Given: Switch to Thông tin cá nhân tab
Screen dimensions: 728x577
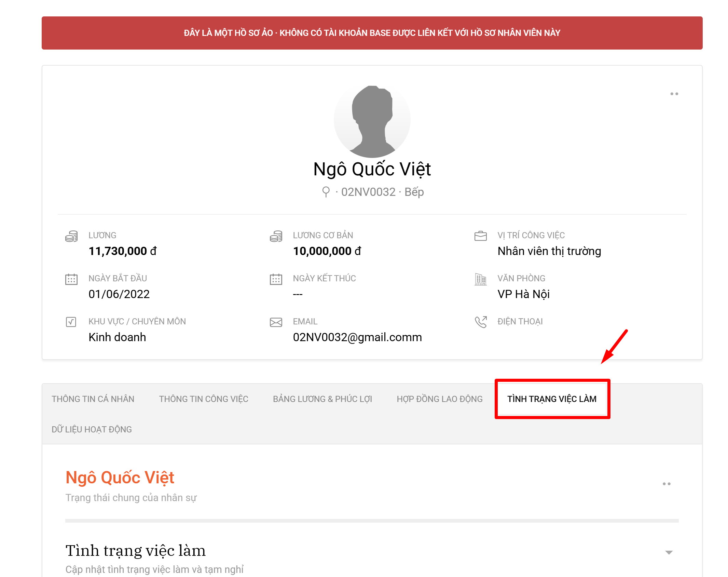Looking at the screenshot, I should 93,399.
